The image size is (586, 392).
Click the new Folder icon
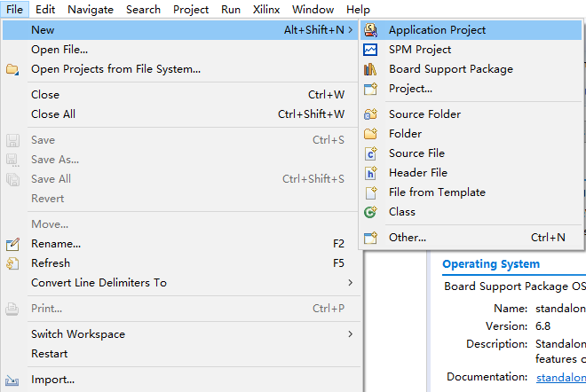[370, 134]
